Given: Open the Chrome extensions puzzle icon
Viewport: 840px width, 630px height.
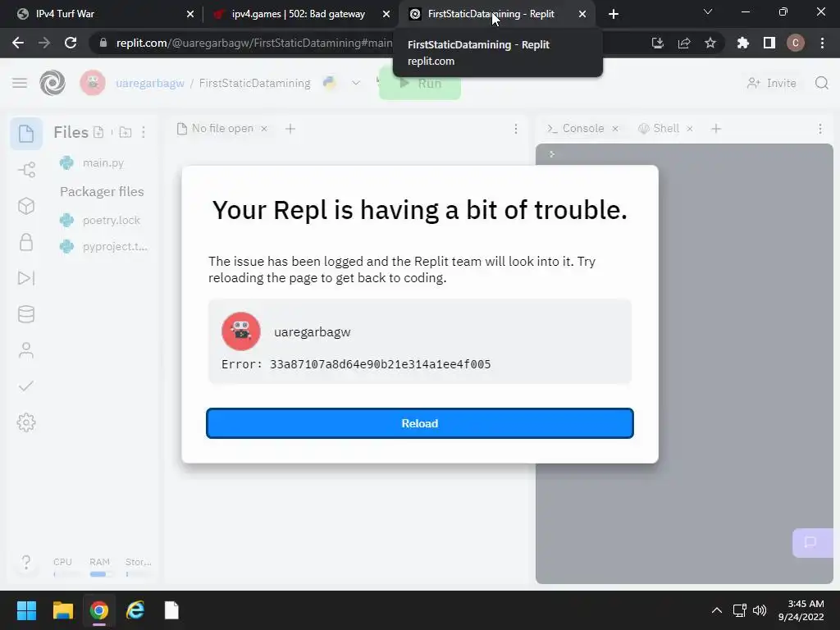Looking at the screenshot, I should coord(742,43).
